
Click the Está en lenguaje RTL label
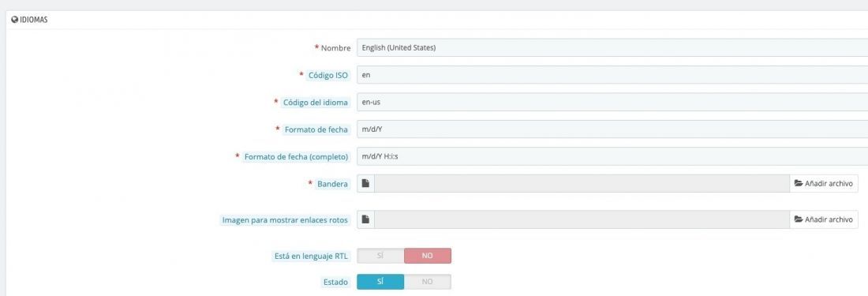[312, 257]
